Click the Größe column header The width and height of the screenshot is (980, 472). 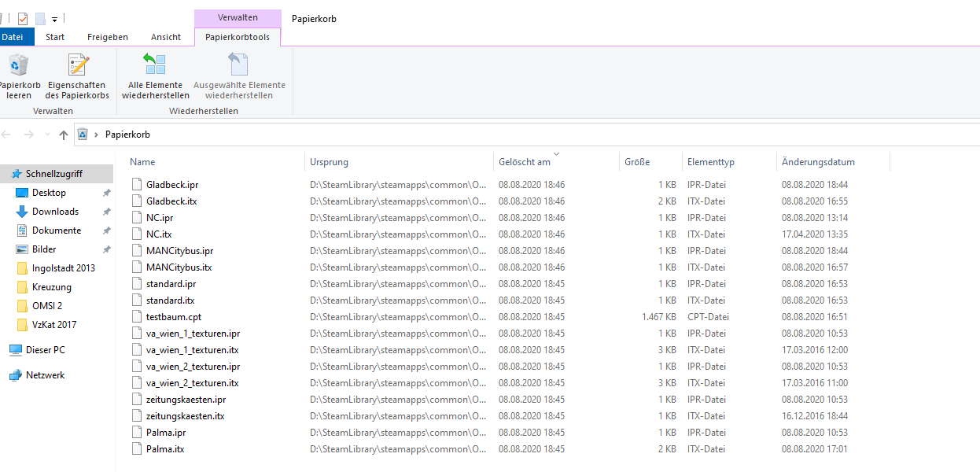(x=637, y=162)
